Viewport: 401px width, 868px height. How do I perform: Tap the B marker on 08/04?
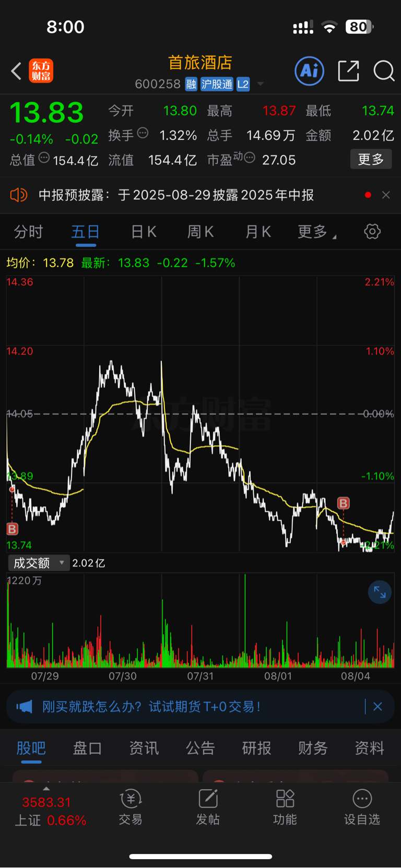(x=343, y=503)
